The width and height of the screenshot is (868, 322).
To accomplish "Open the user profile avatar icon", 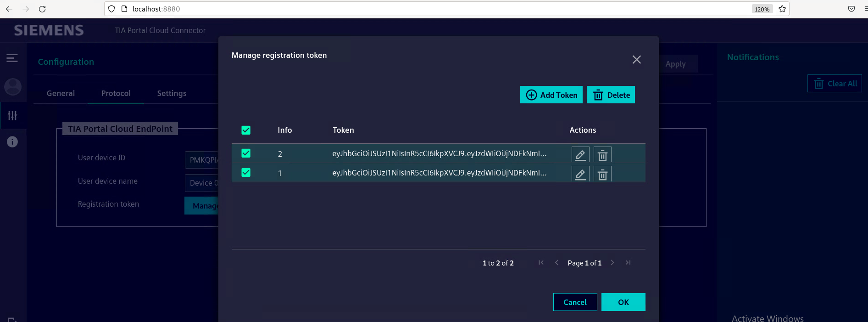I will coord(13,87).
